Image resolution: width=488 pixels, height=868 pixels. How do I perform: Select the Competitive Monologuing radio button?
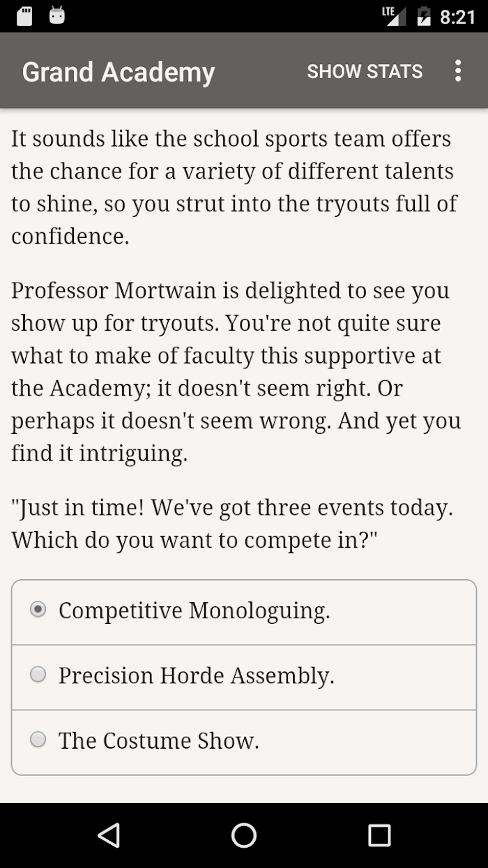38,610
